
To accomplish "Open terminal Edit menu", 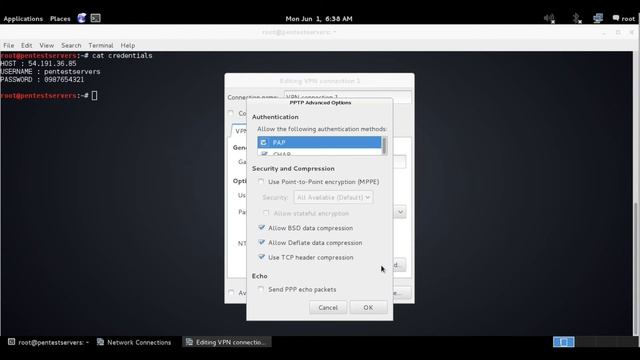I will point(27,45).
